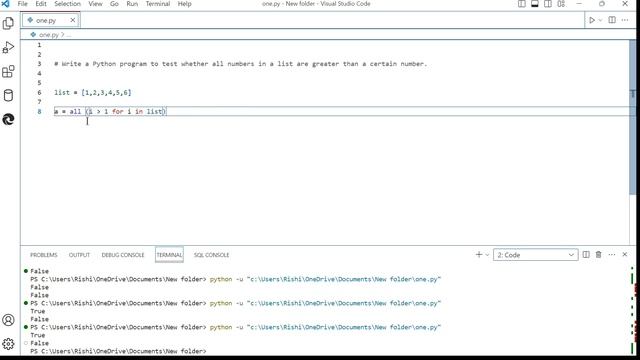
Task: Close the bottom panel
Action: [624, 255]
